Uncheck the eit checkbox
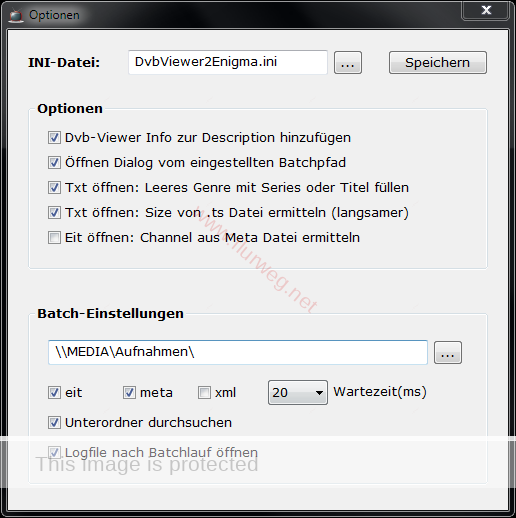This screenshot has width=516, height=518. click(54, 392)
